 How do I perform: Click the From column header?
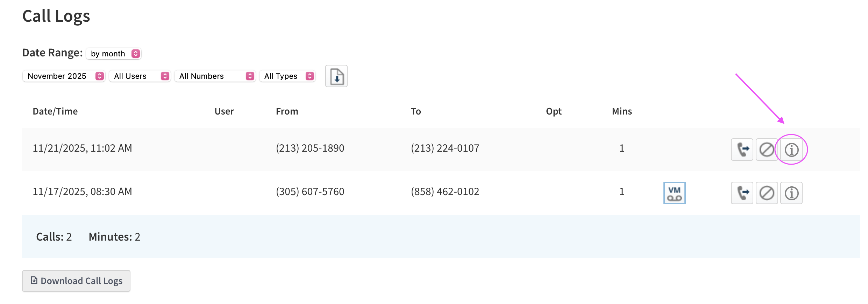click(x=287, y=111)
